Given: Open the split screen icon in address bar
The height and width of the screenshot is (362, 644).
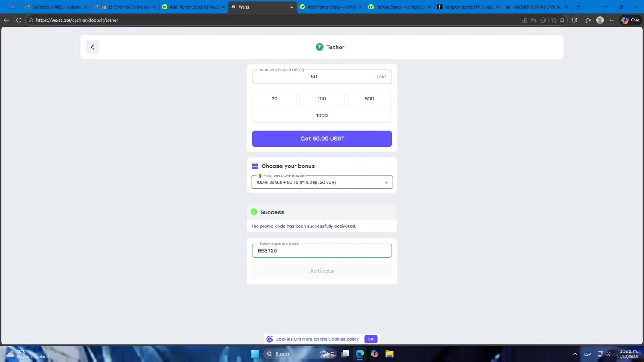Looking at the screenshot, I should [x=524, y=20].
